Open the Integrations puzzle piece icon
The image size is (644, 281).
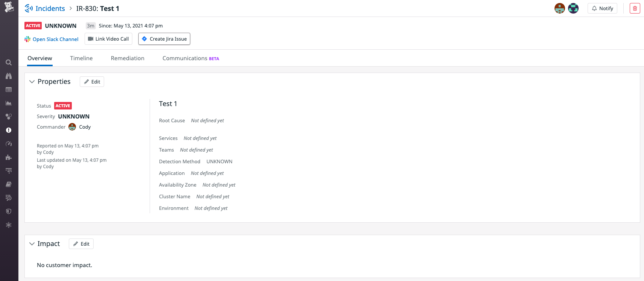[x=9, y=157]
